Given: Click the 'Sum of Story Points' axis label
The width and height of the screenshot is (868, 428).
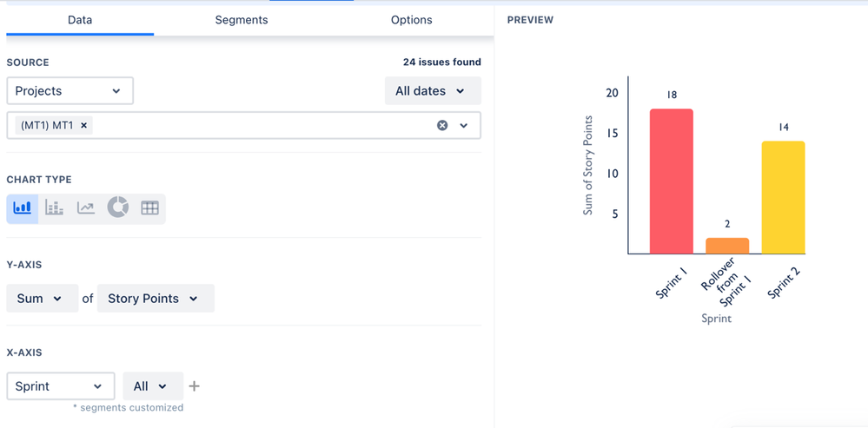Looking at the screenshot, I should point(588,165).
